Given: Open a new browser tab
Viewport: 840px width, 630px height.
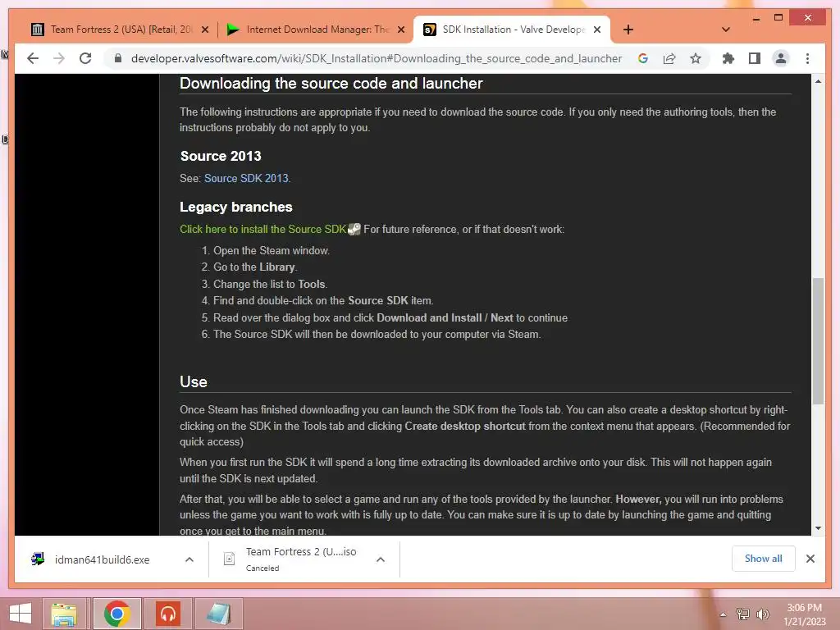Looking at the screenshot, I should pos(628,30).
